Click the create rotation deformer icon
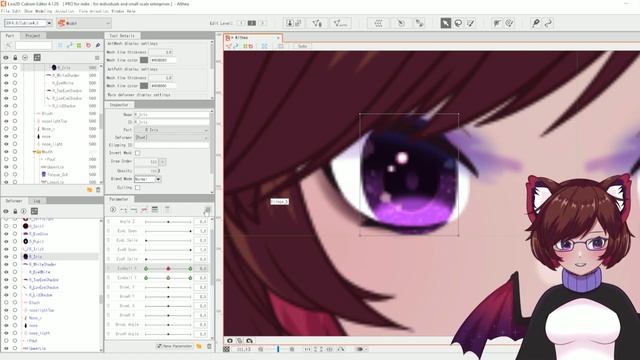640x360 pixels. pyautogui.click(x=401, y=23)
